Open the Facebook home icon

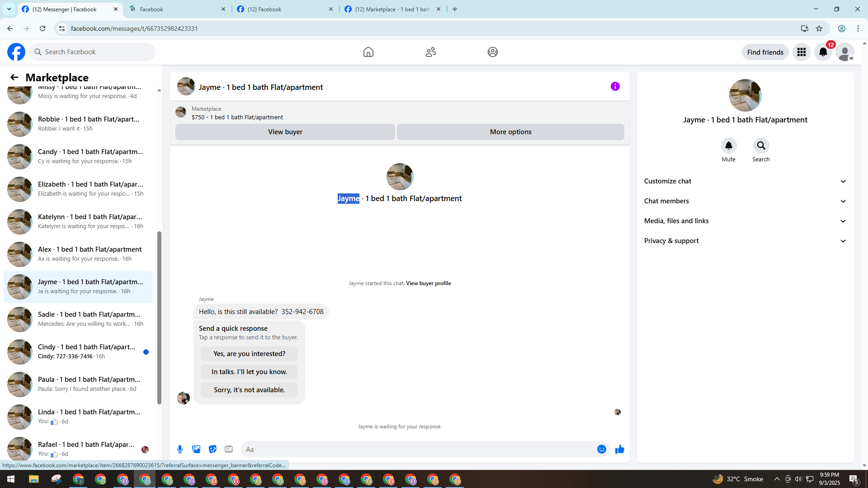pos(368,52)
